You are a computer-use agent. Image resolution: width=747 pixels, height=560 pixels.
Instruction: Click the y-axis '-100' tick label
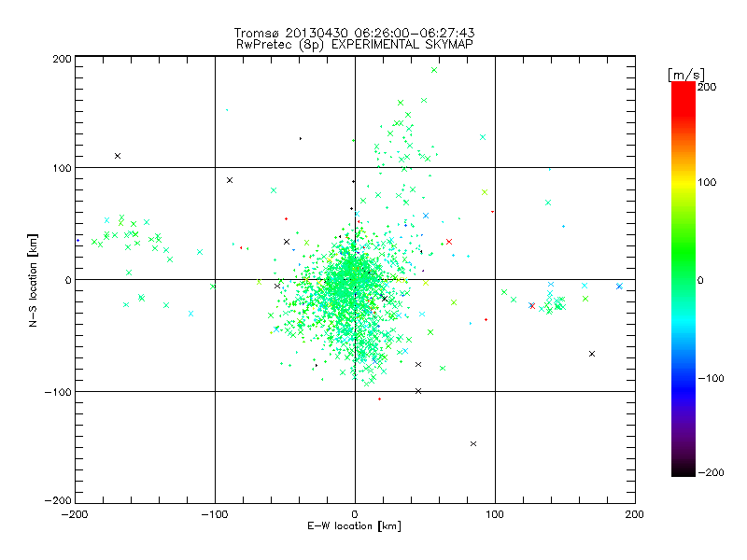point(58,392)
